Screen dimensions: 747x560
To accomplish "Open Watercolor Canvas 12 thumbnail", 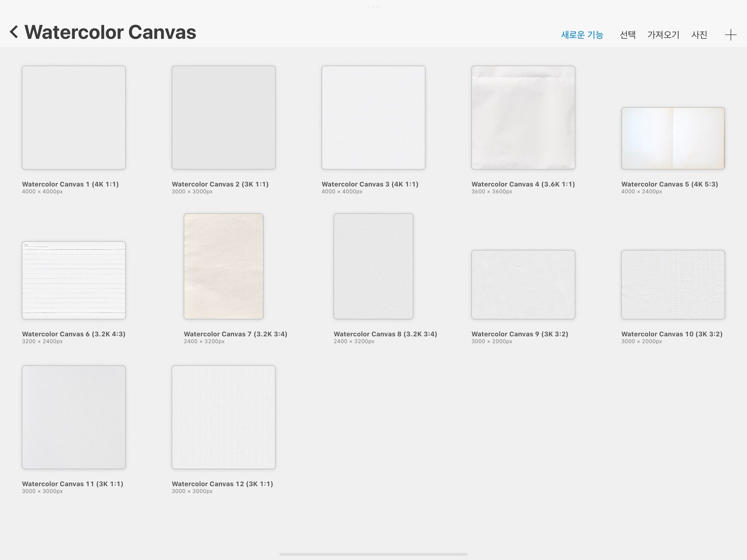I will pyautogui.click(x=224, y=417).
